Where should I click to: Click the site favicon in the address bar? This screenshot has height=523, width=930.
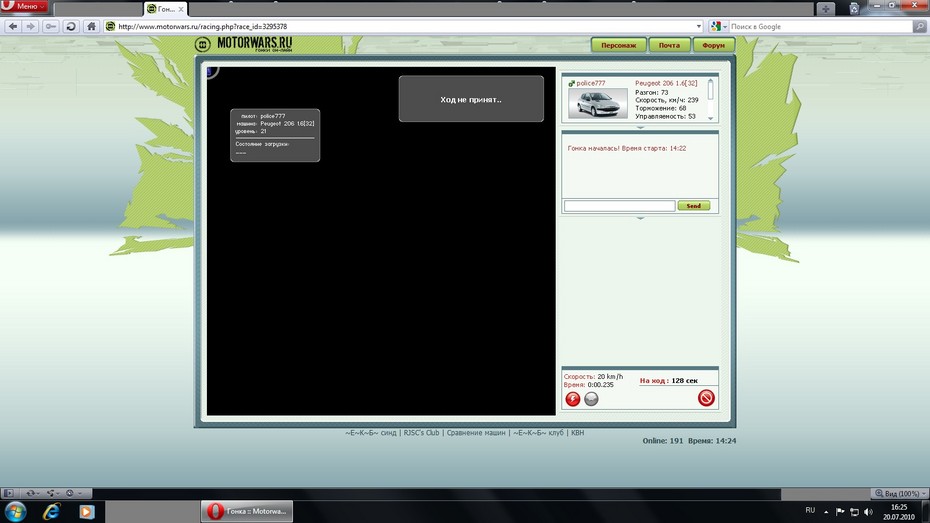pos(110,26)
